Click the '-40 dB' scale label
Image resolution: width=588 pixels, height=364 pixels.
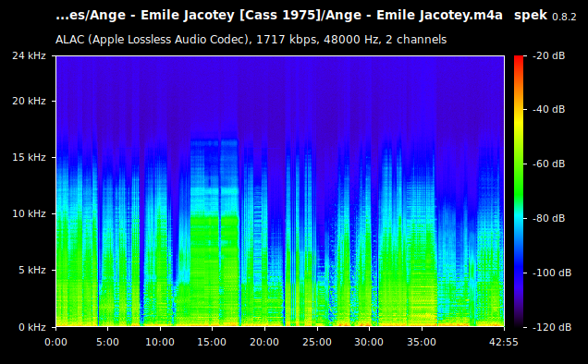[x=548, y=109]
